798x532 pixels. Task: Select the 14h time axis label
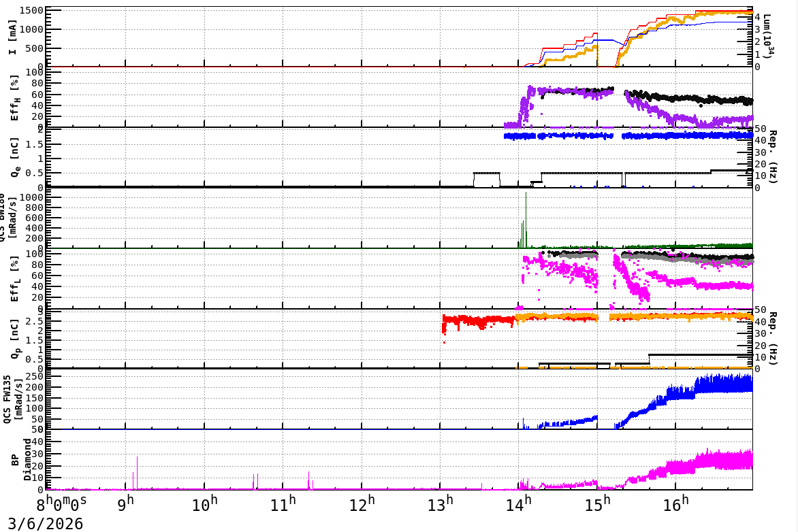pos(519,503)
